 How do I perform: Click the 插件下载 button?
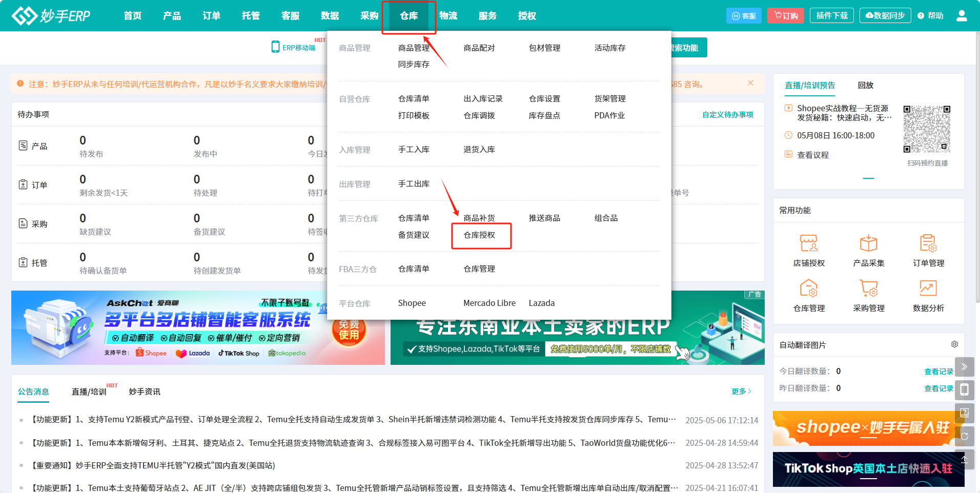click(831, 16)
